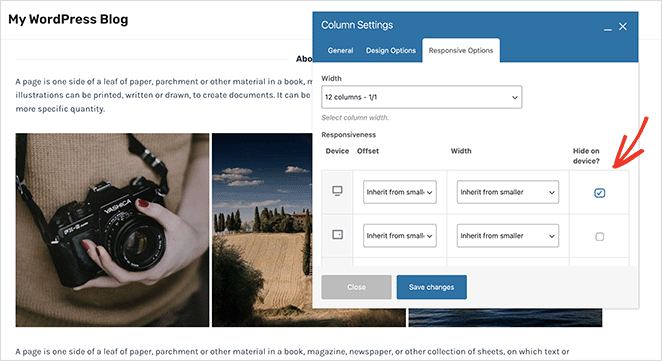
Task: Uncheck Hide on device for desktop
Action: pos(599,193)
